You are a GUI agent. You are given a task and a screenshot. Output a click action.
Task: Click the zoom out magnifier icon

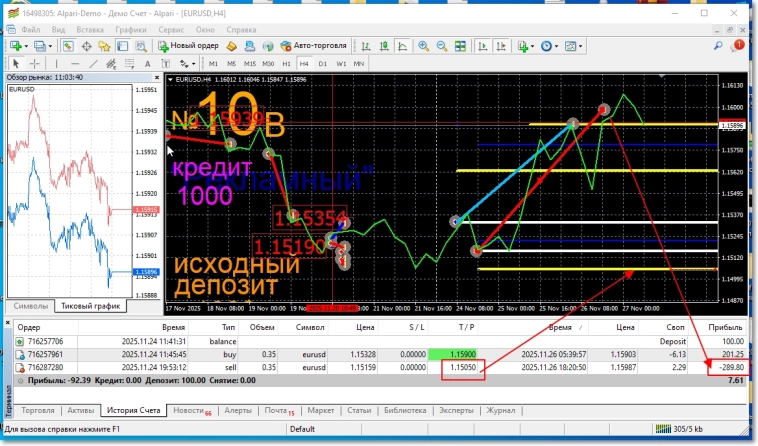click(440, 46)
